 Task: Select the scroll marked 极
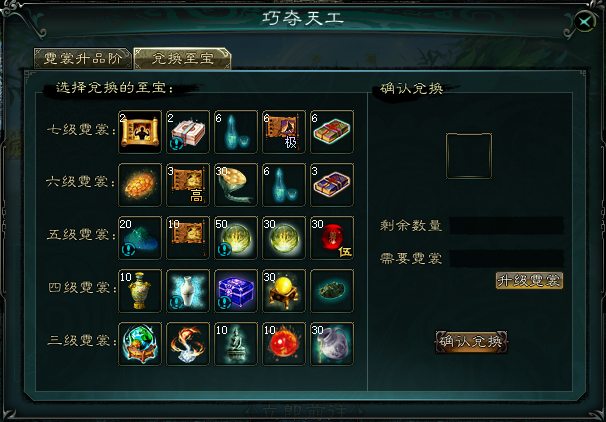tap(284, 132)
